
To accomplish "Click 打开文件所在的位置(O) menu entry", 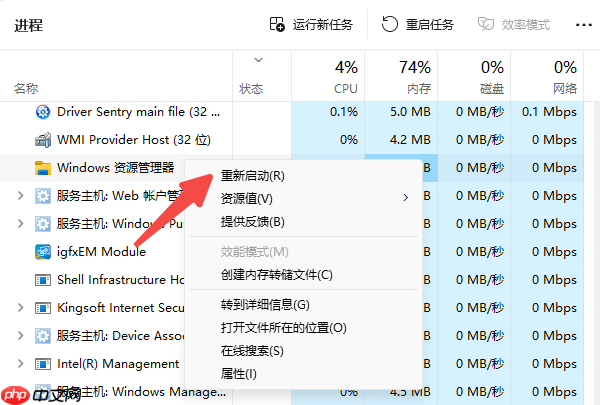I will [x=283, y=328].
